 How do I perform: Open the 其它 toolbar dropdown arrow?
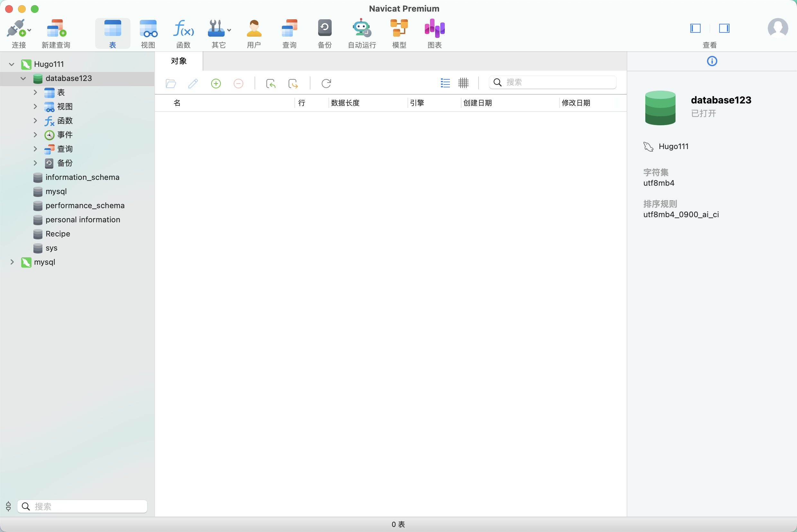pyautogui.click(x=229, y=30)
